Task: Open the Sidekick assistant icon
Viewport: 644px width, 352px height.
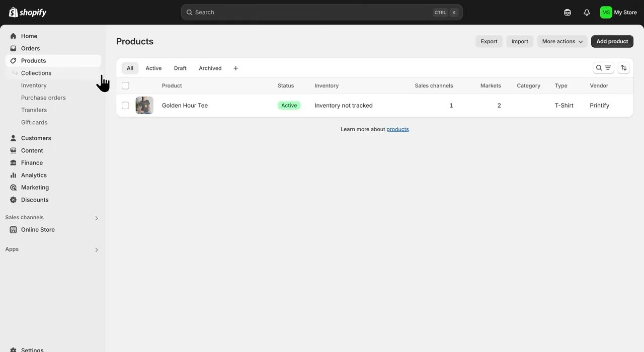Action: coord(568,13)
